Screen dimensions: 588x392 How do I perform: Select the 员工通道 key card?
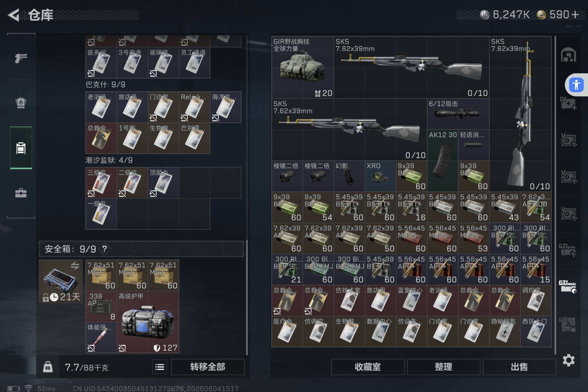click(x=195, y=63)
